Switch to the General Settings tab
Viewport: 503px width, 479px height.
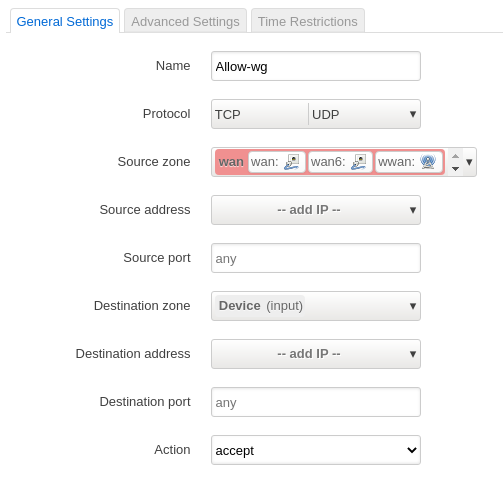coord(65,21)
